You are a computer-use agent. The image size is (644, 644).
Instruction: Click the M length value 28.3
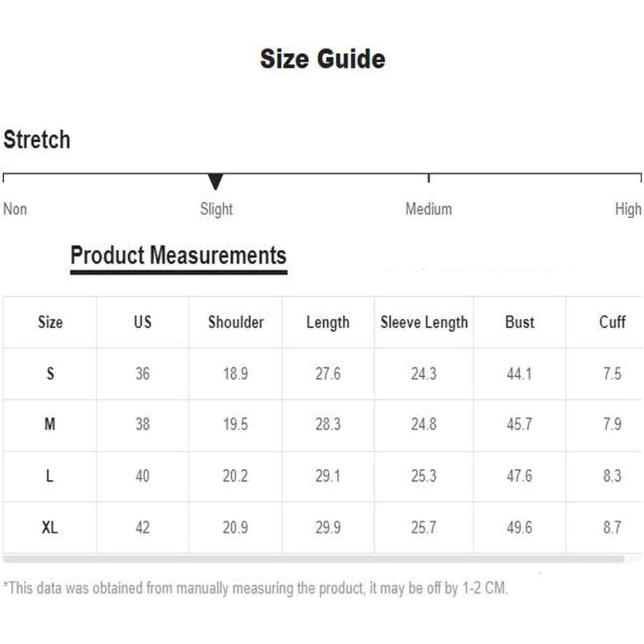tap(328, 424)
